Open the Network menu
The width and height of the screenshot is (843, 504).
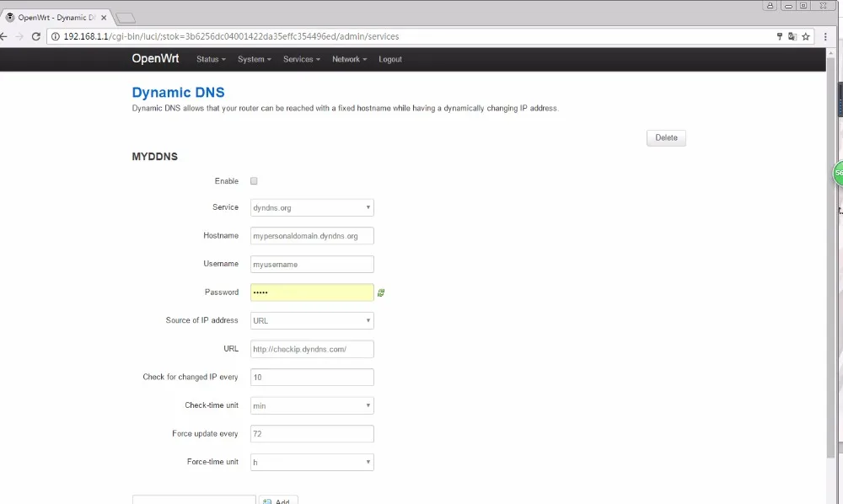coord(350,59)
